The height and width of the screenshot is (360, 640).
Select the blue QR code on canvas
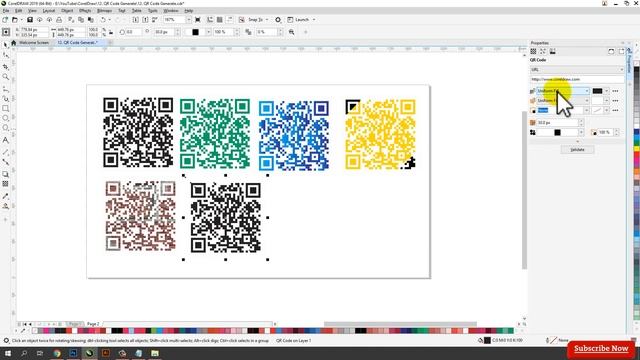pos(293,136)
